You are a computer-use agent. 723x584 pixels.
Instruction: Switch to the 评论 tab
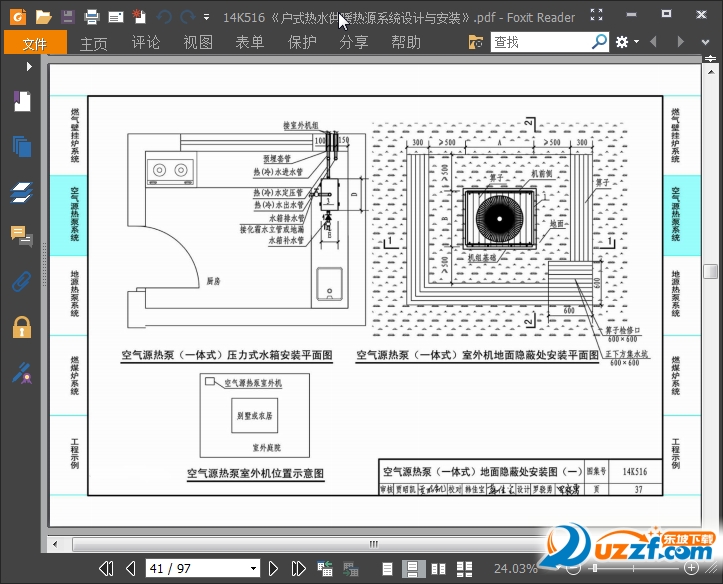coord(146,42)
